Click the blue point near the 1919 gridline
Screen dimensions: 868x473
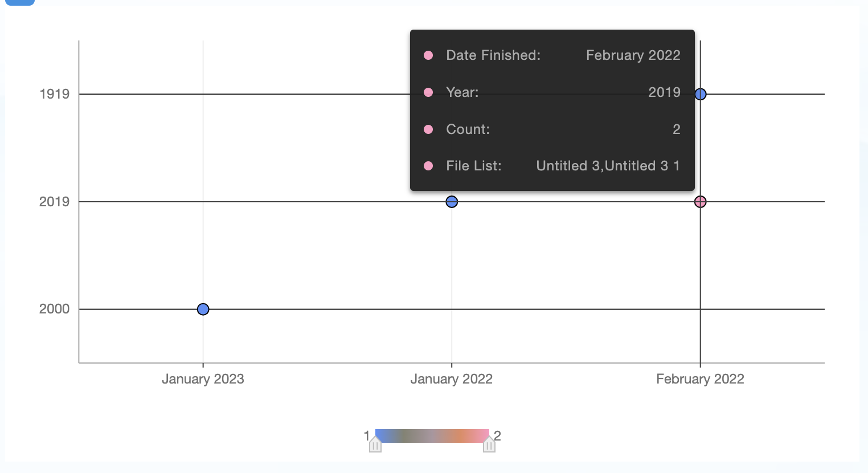pos(701,93)
